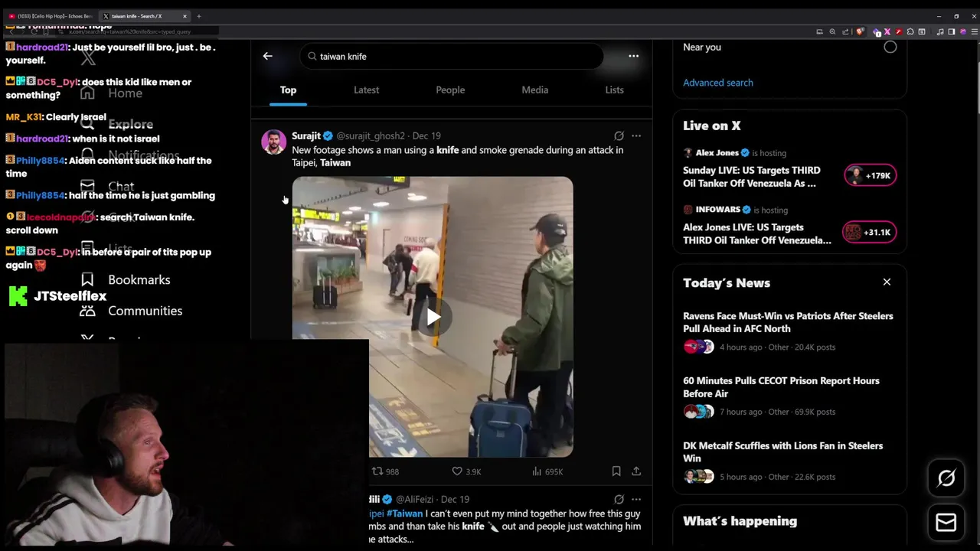Open more options on AliFeizi's post

click(636, 499)
